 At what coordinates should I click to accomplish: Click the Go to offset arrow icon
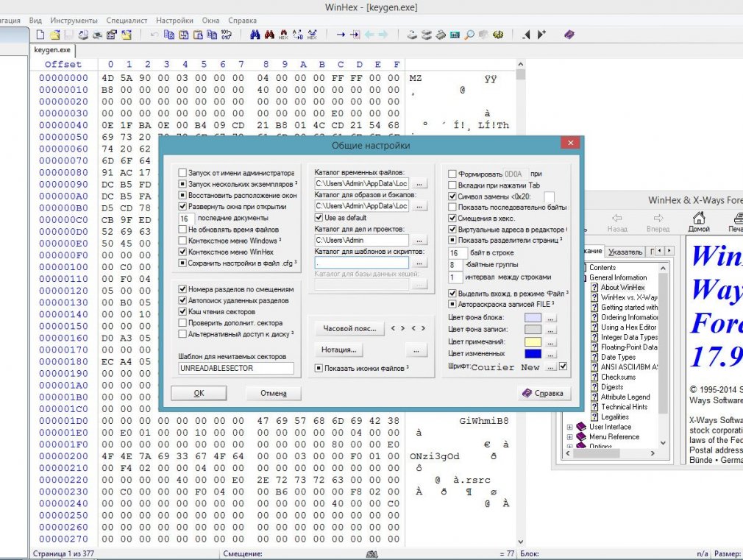(x=341, y=35)
